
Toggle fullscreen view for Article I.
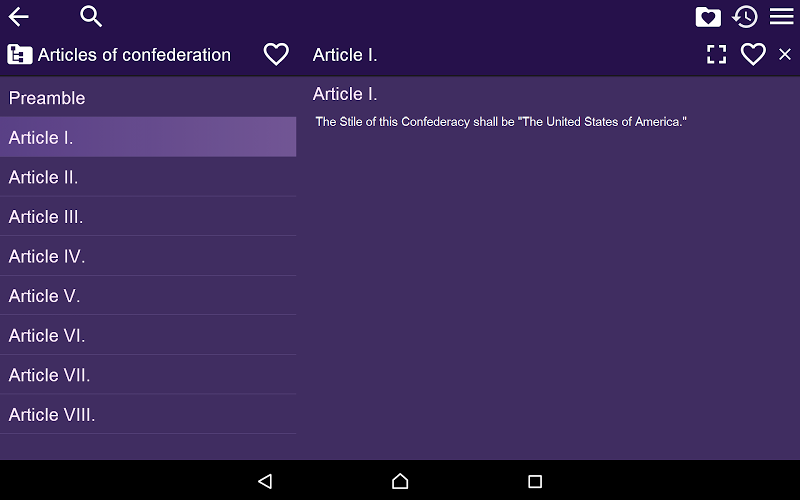tap(716, 54)
